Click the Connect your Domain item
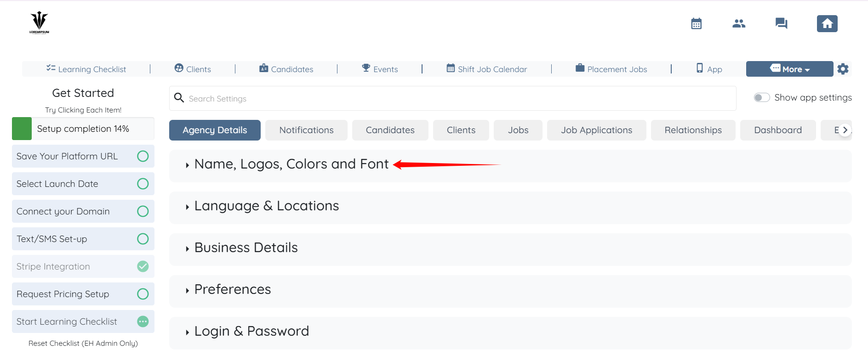Viewport: 868px width, 355px height. 63,211
